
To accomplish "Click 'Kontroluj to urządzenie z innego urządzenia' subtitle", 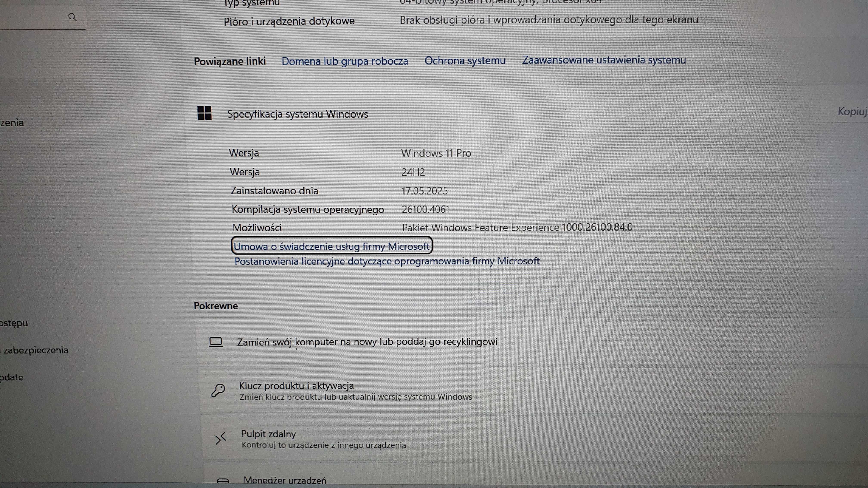I will pyautogui.click(x=324, y=445).
